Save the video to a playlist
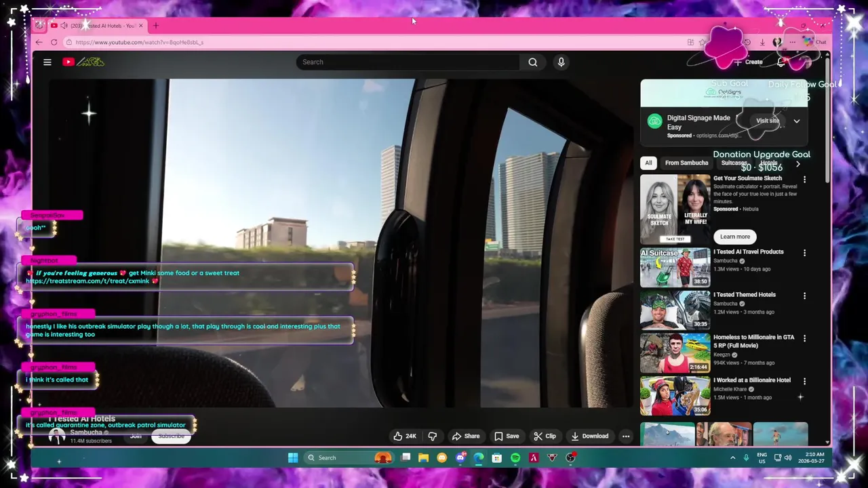868x488 pixels. point(507,436)
